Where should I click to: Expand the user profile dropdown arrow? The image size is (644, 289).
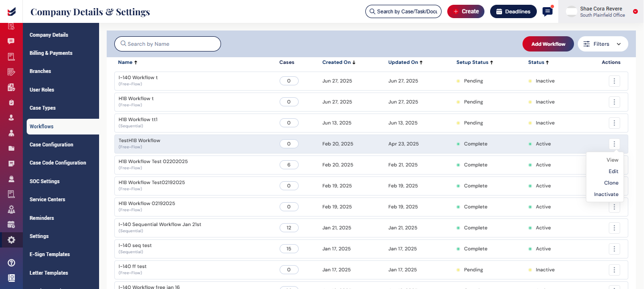coord(635,11)
